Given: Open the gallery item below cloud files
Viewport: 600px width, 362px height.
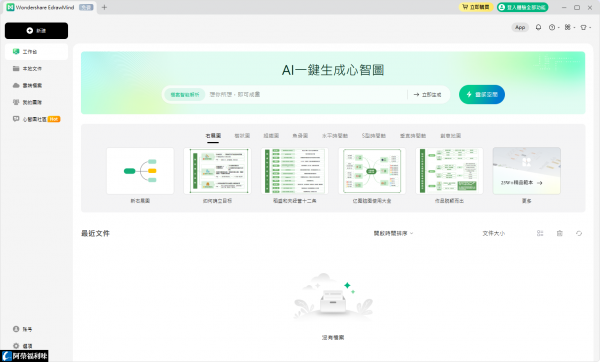Looking at the screenshot, I should pyautogui.click(x=36, y=102).
